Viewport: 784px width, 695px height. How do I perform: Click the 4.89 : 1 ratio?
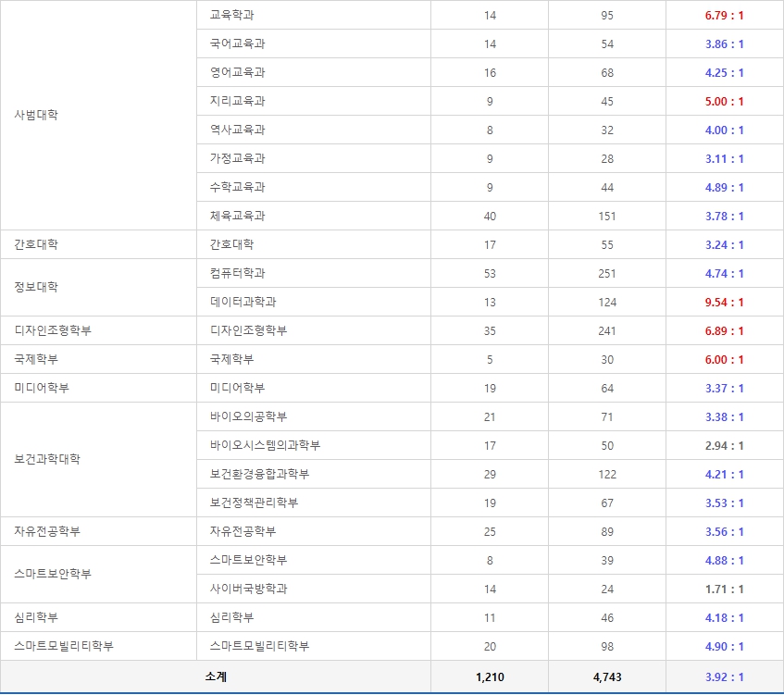tap(724, 188)
